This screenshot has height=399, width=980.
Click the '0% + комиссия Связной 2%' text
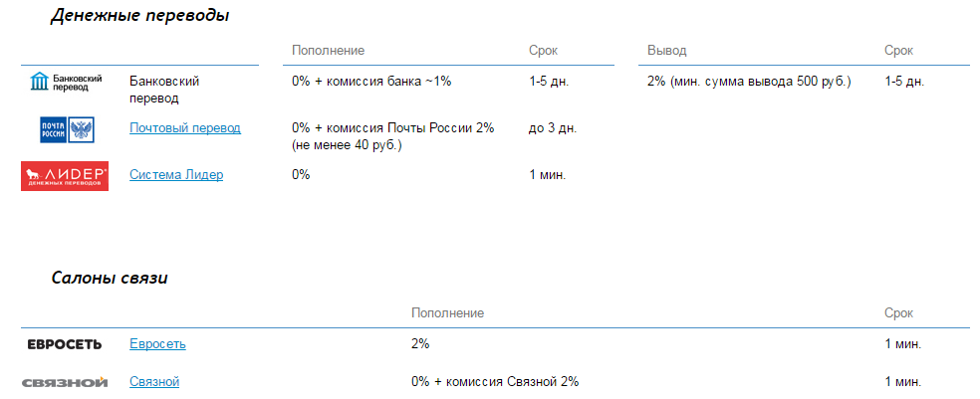click(x=494, y=382)
